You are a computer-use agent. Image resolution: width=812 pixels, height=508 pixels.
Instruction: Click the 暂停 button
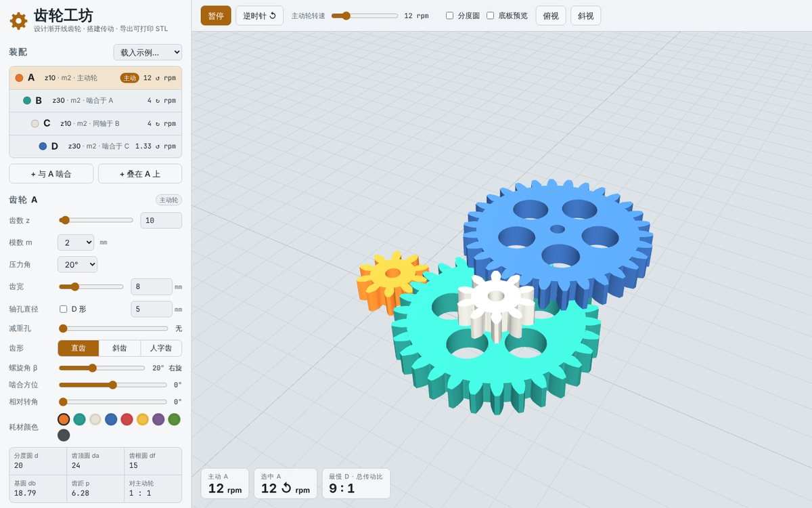tap(216, 16)
